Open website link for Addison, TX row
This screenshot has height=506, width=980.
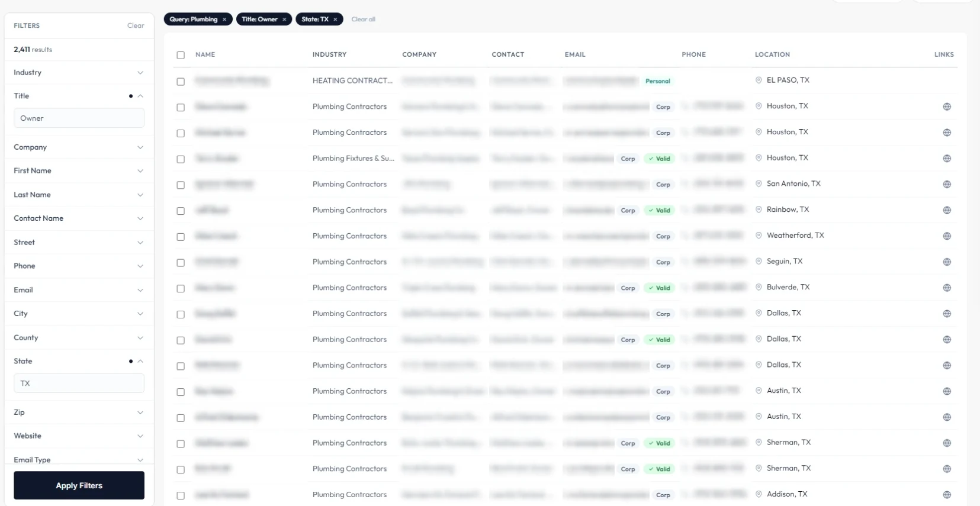(x=947, y=495)
